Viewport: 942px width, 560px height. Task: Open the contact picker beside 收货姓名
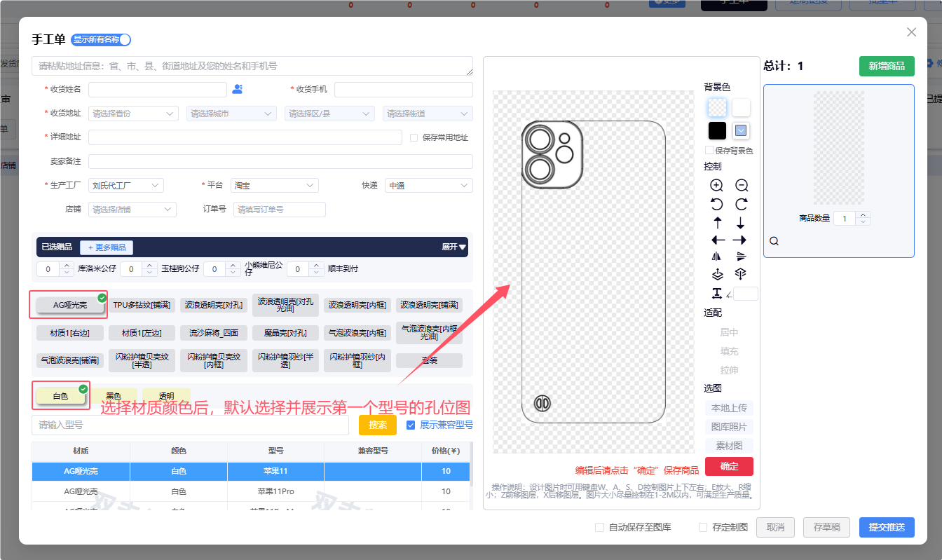(x=238, y=89)
